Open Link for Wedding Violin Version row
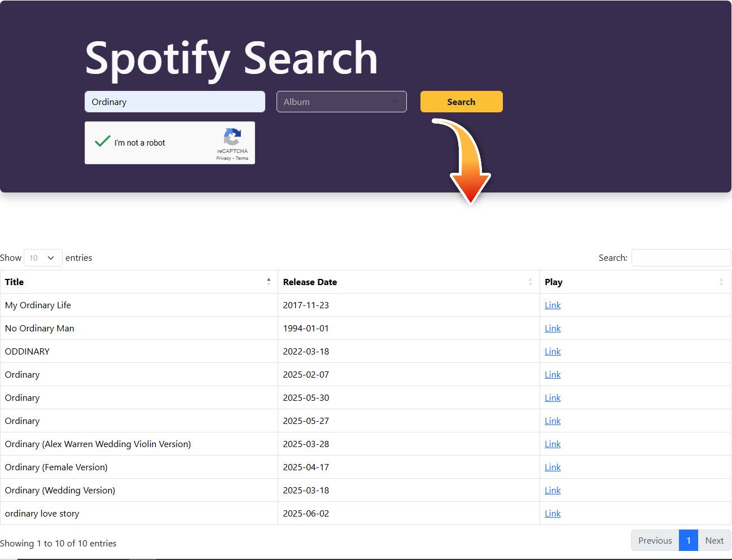 click(x=553, y=444)
